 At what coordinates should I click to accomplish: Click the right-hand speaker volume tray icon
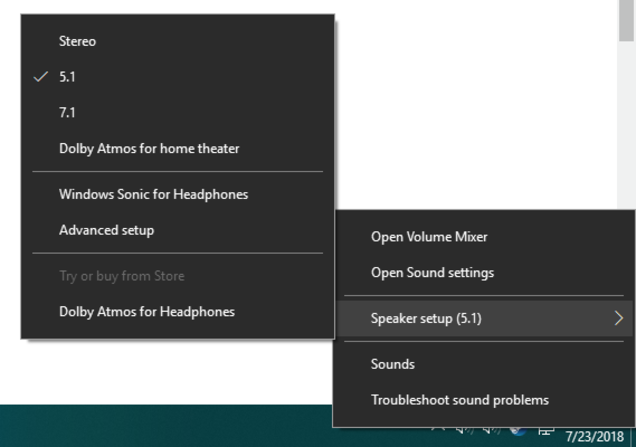tap(492, 431)
